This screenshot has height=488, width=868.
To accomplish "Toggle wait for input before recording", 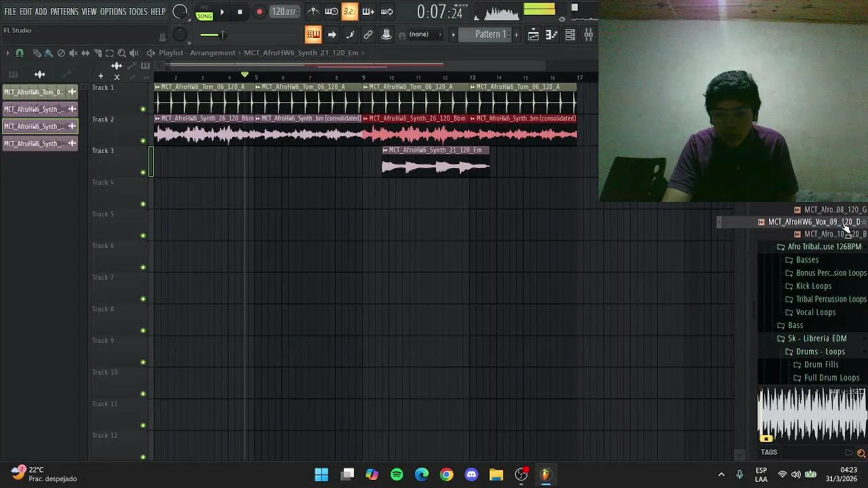I will (331, 12).
